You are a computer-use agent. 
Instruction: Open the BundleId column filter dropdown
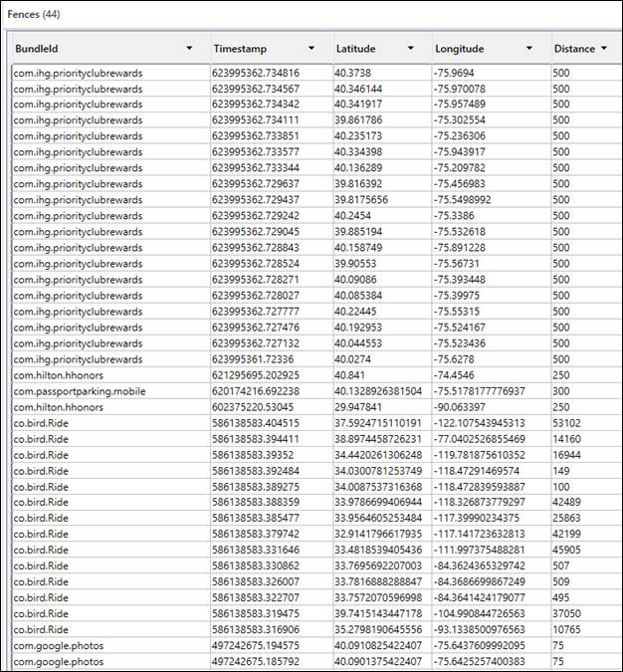(189, 49)
